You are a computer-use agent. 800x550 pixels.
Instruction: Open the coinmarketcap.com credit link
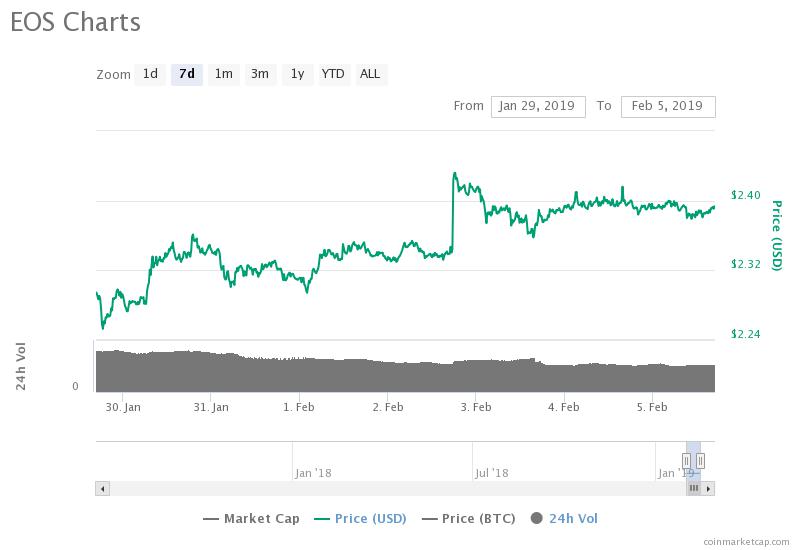point(746,542)
